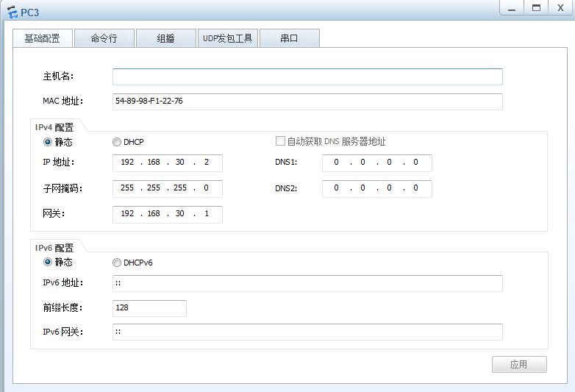This screenshot has width=575, height=392.
Task: Click the DNS2 address field
Action: point(377,188)
